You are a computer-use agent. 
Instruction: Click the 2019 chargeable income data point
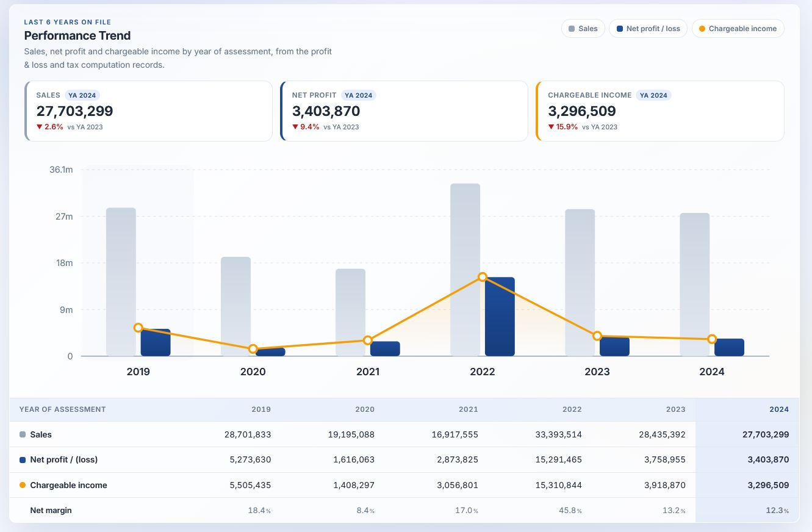pos(138,328)
